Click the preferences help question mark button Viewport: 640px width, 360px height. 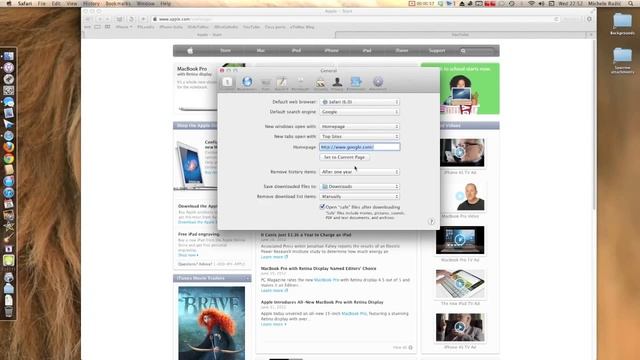click(x=431, y=221)
